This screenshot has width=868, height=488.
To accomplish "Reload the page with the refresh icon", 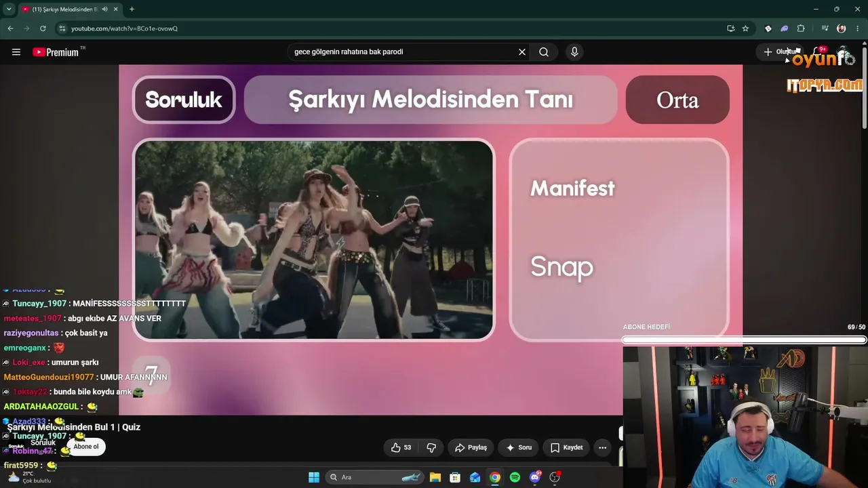I will [43, 28].
